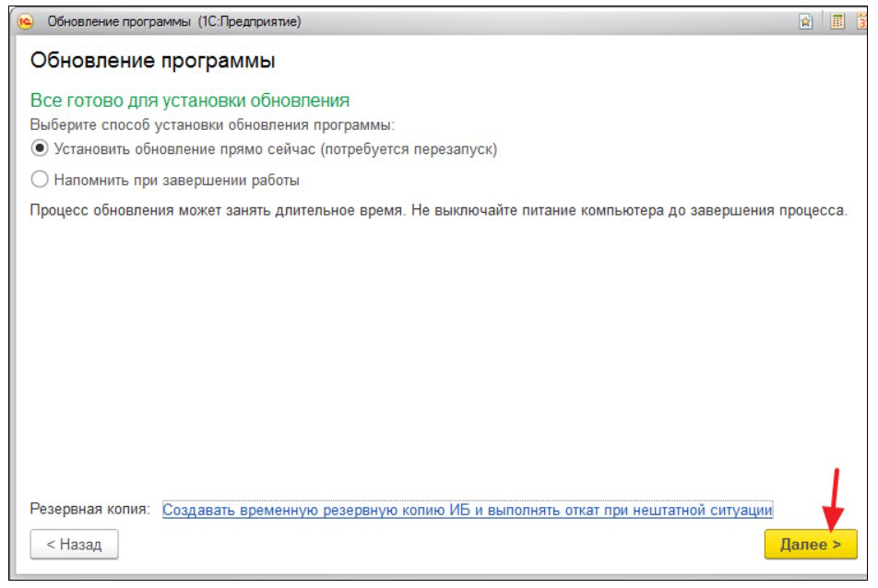Select 'Установить обновление прямо сейчас' radio button
Viewport: 878px width, 588px height.
(x=40, y=148)
